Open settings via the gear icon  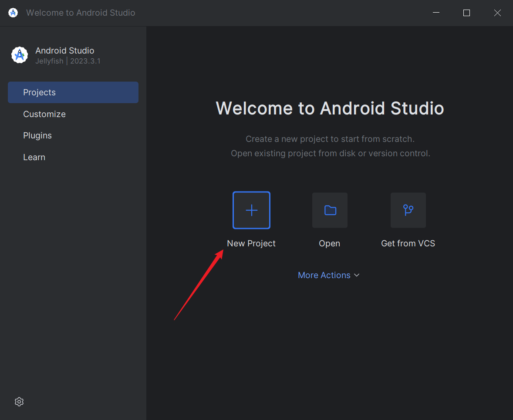pos(19,401)
